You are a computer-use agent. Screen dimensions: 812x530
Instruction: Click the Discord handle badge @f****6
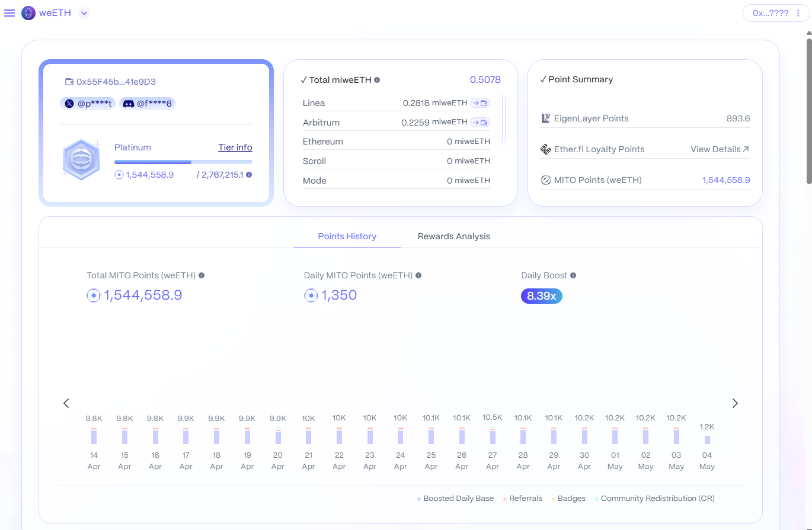pos(148,104)
